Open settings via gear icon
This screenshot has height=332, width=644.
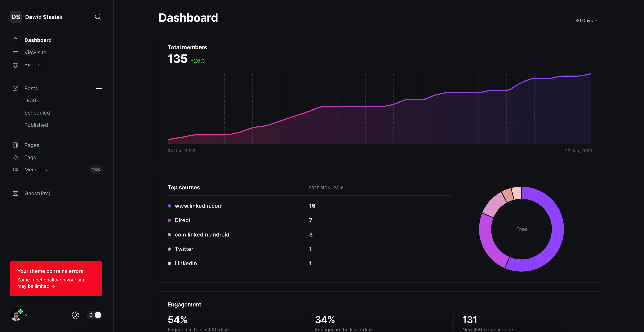click(x=75, y=315)
